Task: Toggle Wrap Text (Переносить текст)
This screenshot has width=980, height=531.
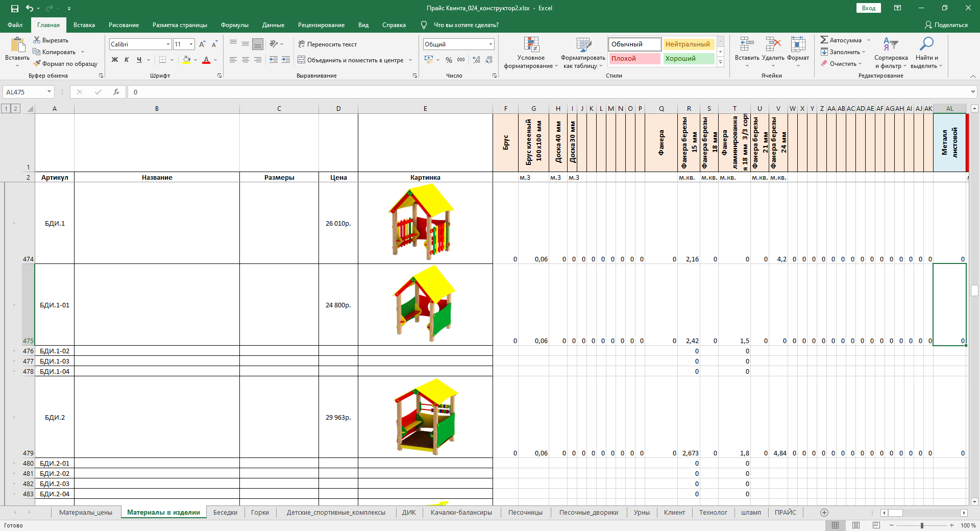Action: click(328, 44)
